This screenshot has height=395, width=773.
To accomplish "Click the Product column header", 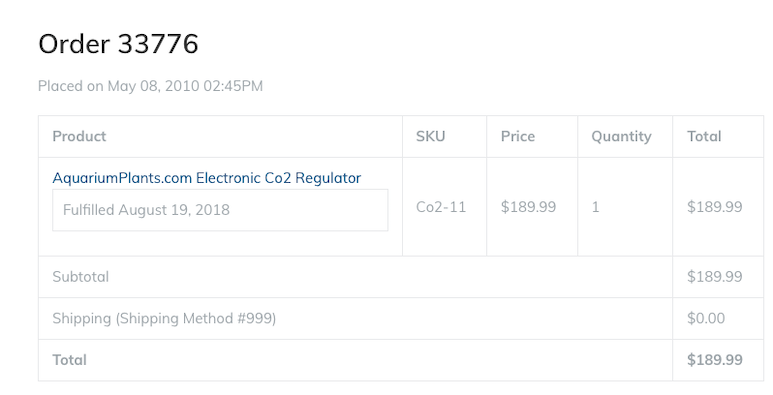I will (79, 136).
